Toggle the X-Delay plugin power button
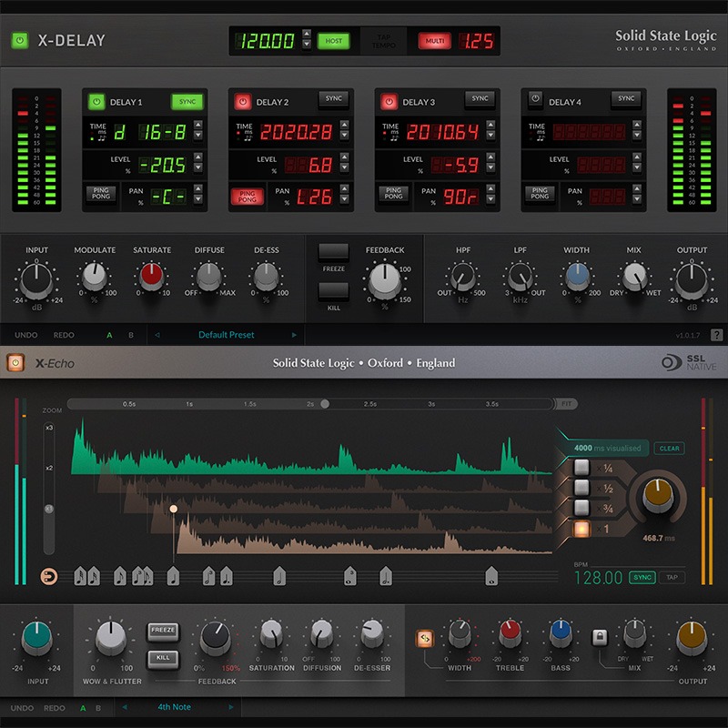 (x=19, y=40)
